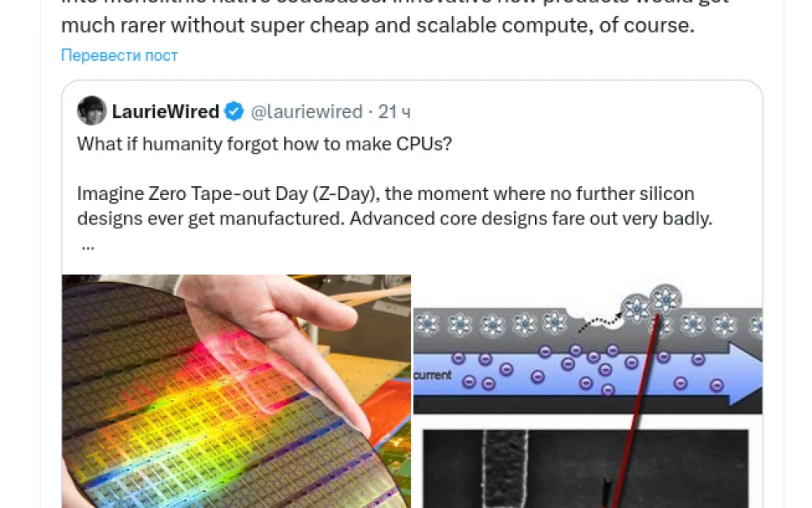Click the "current" label in the diagram
This screenshot has width=812, height=508.
433,375
